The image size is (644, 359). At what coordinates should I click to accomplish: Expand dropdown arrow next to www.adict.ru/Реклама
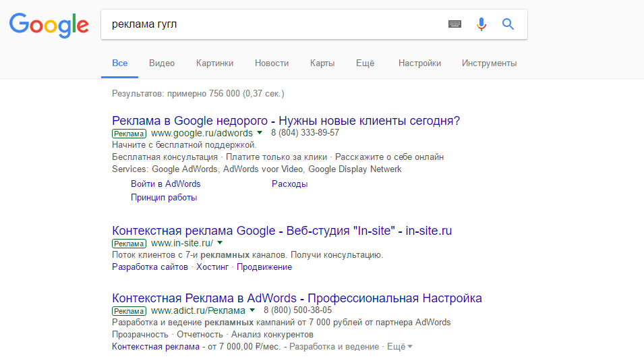click(x=252, y=311)
